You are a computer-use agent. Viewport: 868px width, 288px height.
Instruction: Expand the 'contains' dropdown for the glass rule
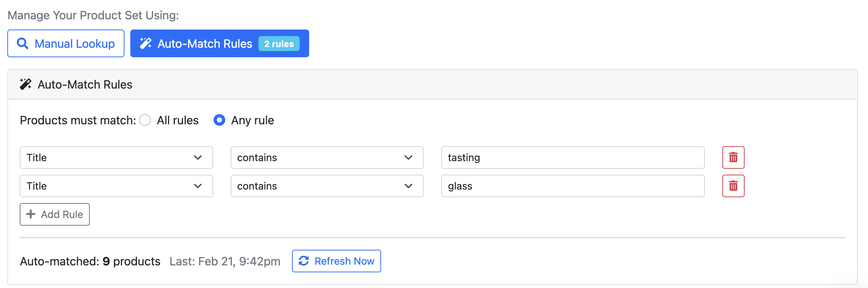click(327, 186)
